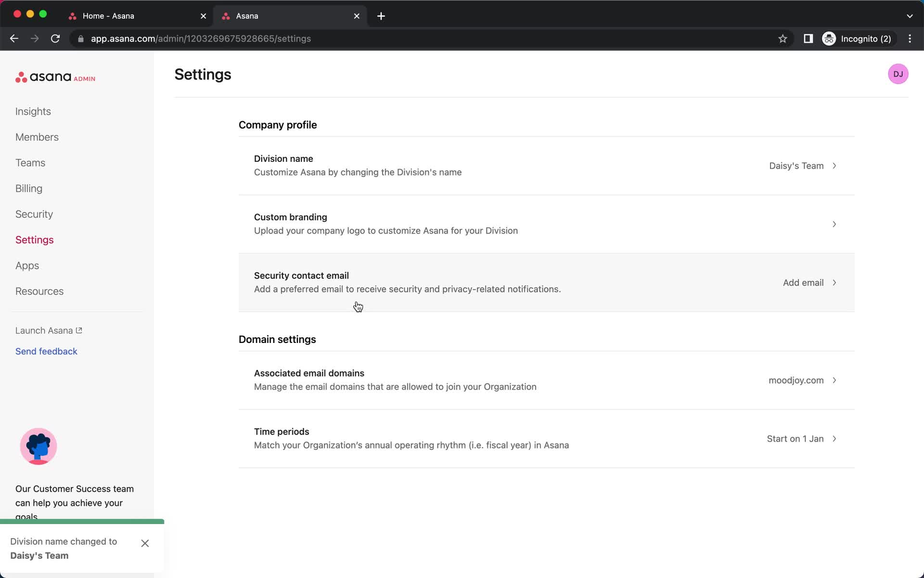Expand Time periods fiscal year setting

pos(834,438)
